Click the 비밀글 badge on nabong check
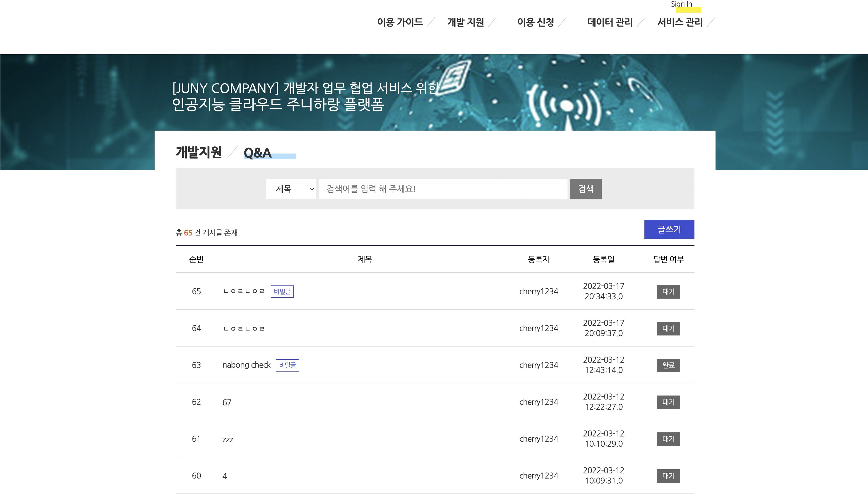The width and height of the screenshot is (868, 494). pyautogui.click(x=287, y=365)
